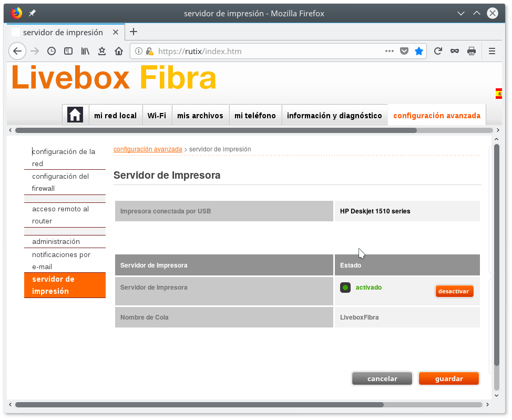The image size is (512, 420).
Task: Go to the browser home page icon
Action: click(x=119, y=51)
